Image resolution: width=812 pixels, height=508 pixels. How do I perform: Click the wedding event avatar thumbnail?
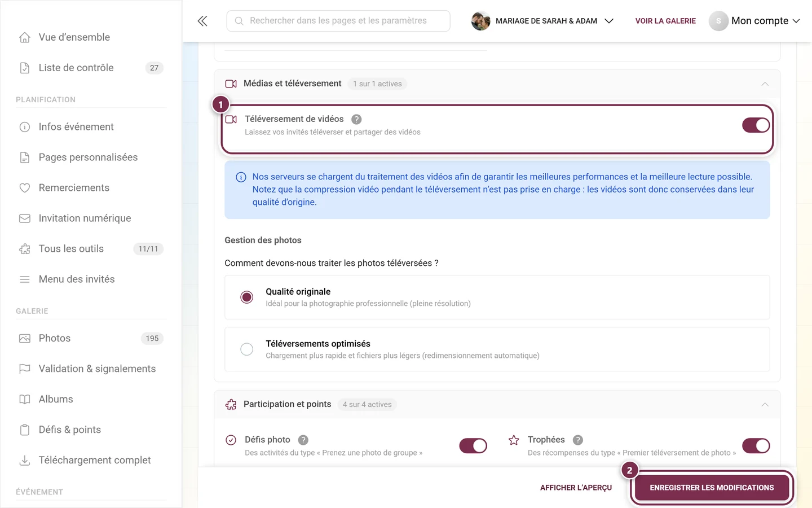tap(480, 21)
